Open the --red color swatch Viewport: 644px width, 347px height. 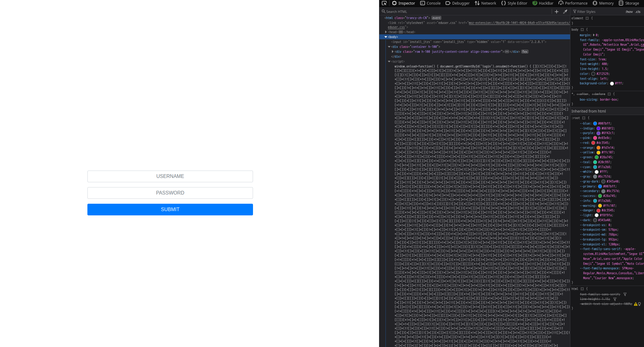(593, 143)
